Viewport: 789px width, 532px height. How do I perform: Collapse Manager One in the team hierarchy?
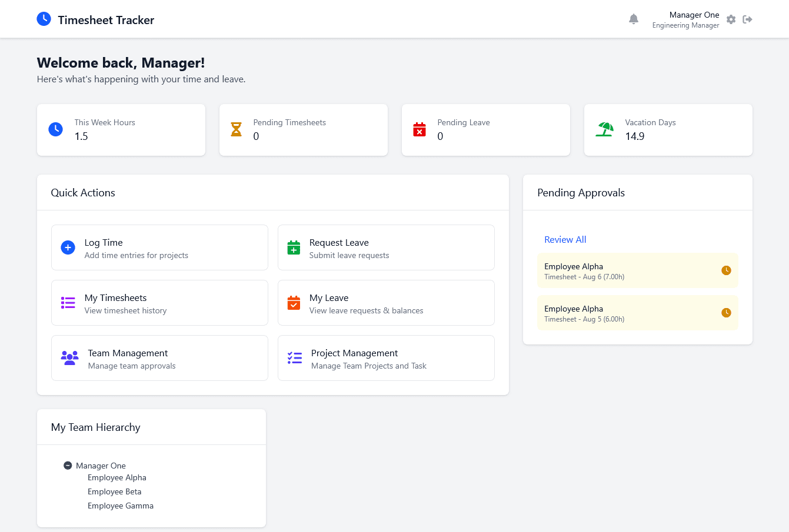click(x=68, y=465)
